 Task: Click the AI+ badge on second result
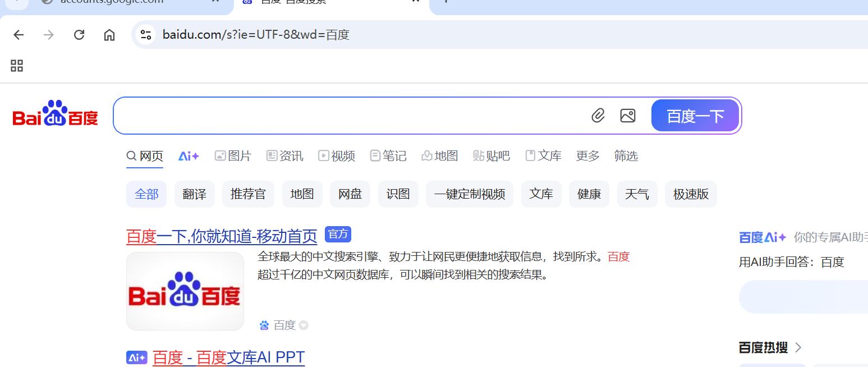click(x=137, y=357)
